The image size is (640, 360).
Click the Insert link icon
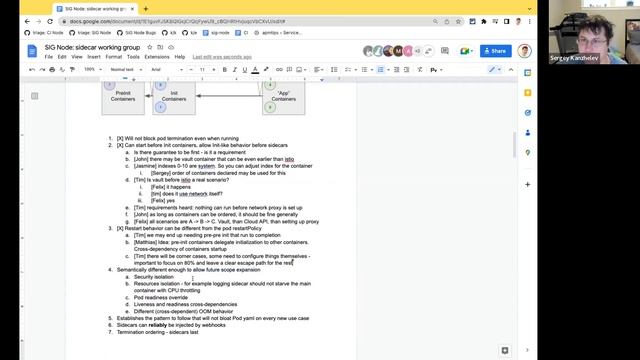pyautogui.click(x=279, y=70)
